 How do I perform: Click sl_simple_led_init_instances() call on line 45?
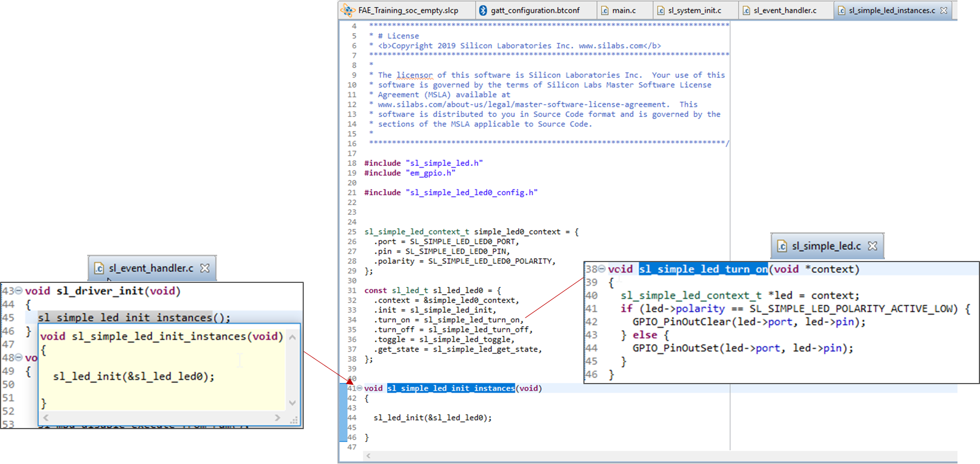tap(134, 318)
